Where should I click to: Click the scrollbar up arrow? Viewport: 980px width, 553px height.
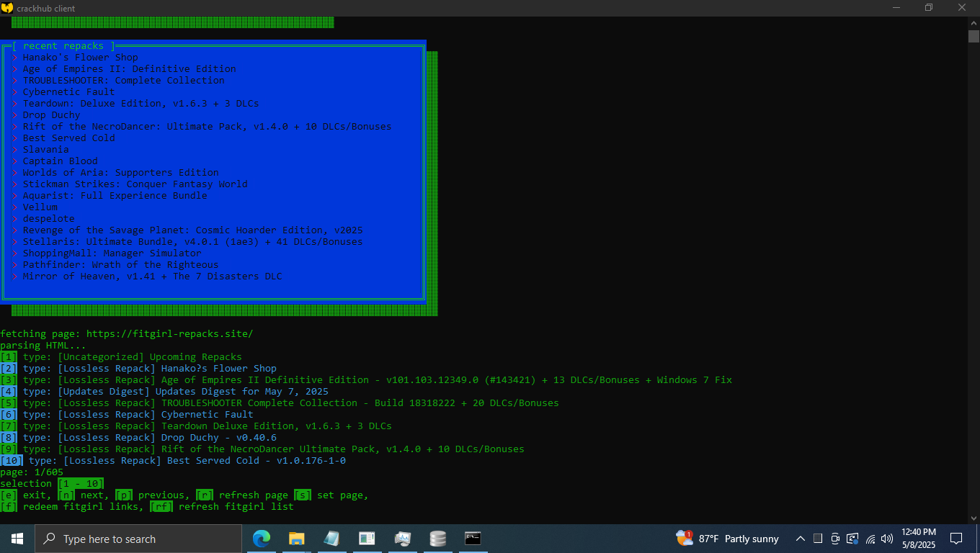pos(974,22)
